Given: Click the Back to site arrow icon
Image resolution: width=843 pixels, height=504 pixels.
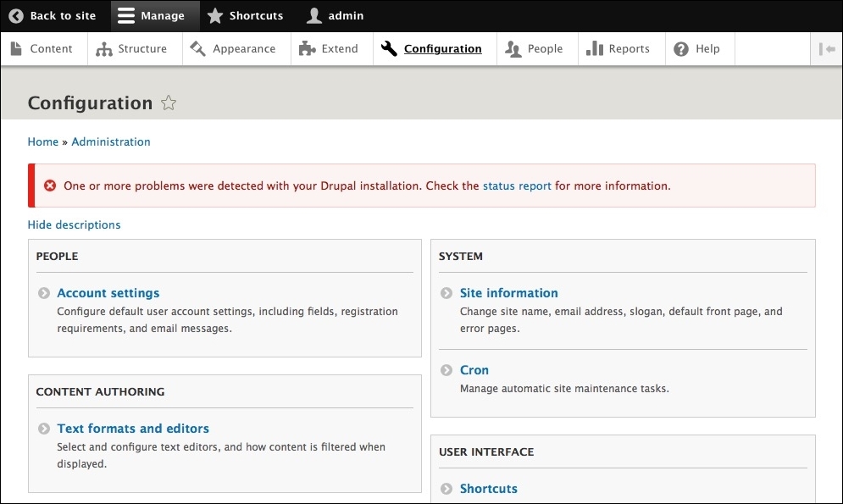Looking at the screenshot, I should coord(16,15).
